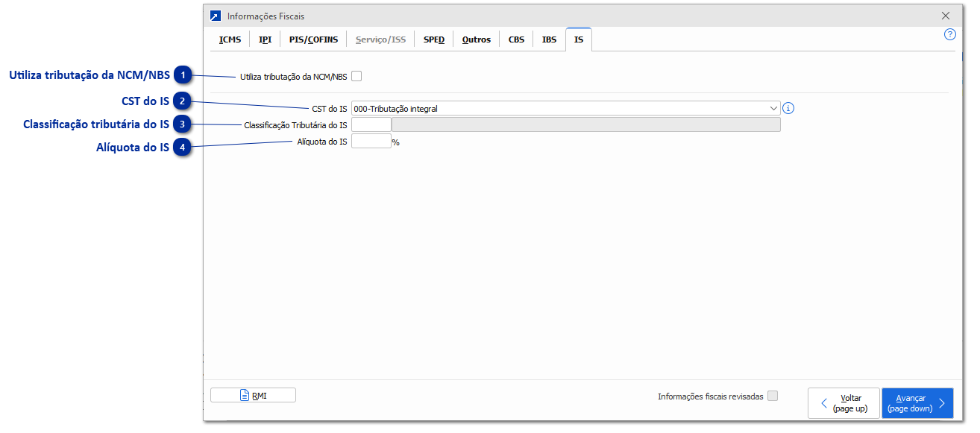Select the Serviço/ISS tab

(380, 39)
